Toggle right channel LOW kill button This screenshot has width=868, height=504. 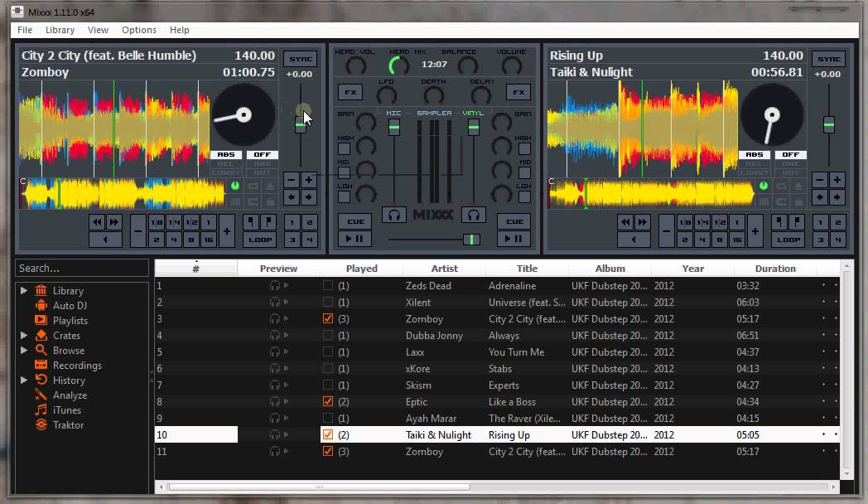524,196
